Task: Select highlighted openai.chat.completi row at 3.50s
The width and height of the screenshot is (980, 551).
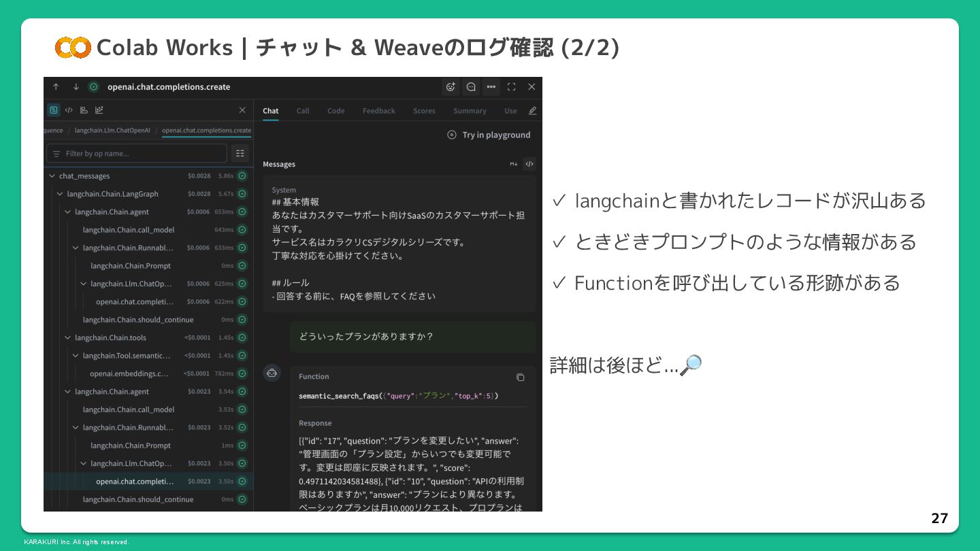Action: [x=148, y=482]
